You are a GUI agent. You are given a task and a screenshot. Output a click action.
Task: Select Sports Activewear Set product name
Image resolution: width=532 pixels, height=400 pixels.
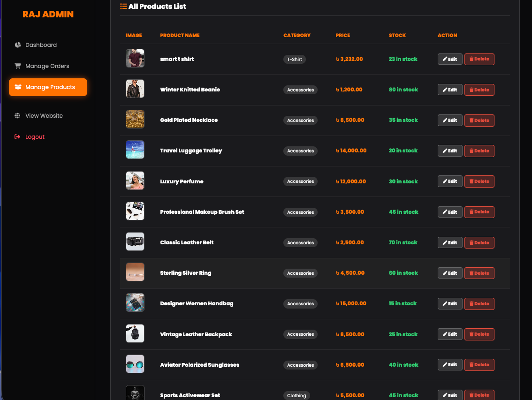(190, 395)
